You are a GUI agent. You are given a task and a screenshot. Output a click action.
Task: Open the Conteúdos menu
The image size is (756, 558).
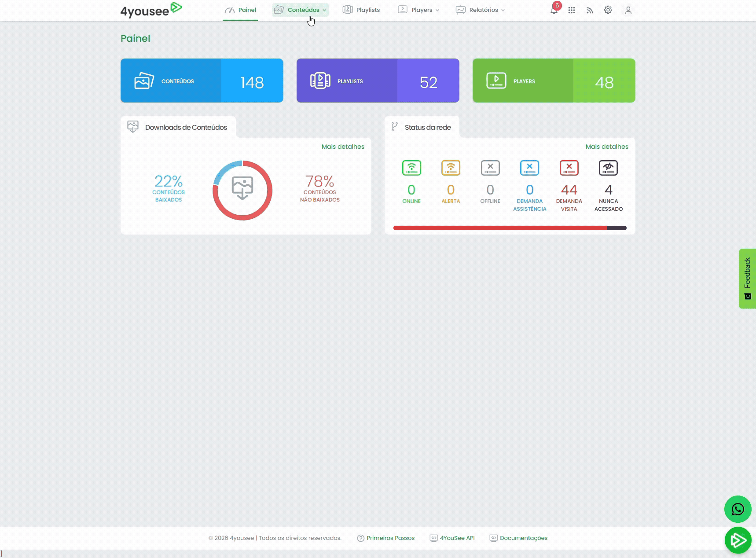[300, 10]
